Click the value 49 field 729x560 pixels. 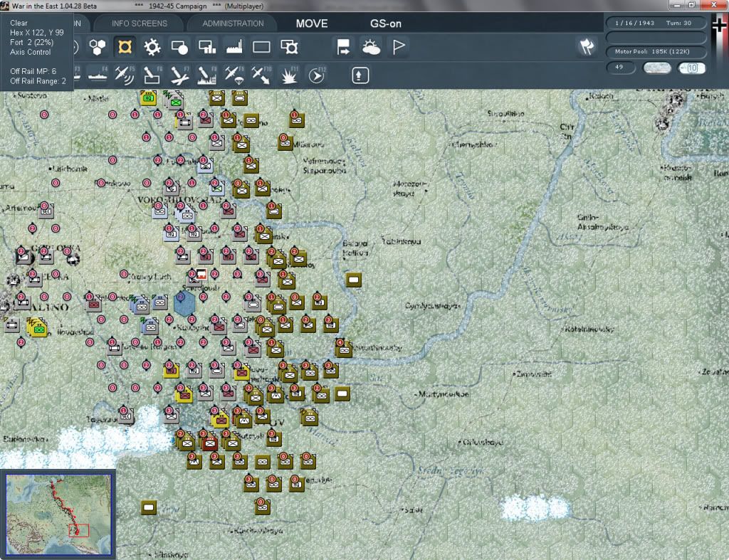pos(621,68)
